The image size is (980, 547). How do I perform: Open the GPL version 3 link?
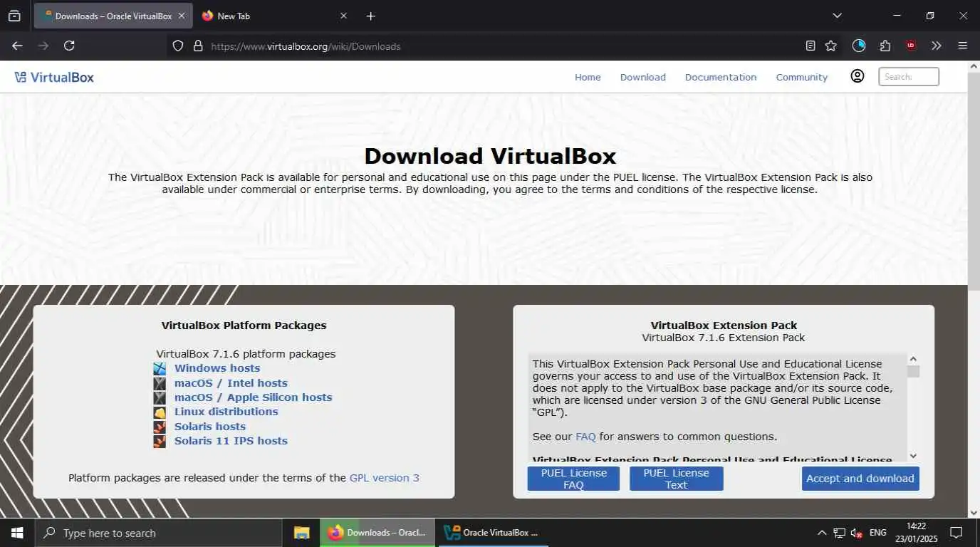click(x=385, y=478)
